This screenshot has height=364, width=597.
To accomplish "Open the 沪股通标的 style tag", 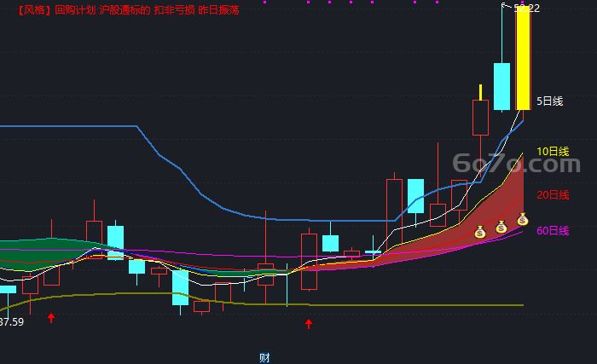I will tap(125, 10).
